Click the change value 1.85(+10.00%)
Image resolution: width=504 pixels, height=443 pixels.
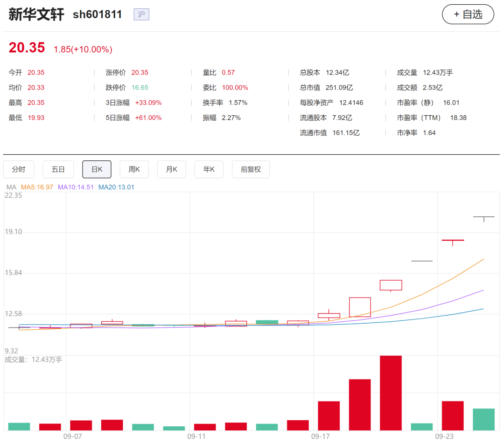click(x=83, y=49)
